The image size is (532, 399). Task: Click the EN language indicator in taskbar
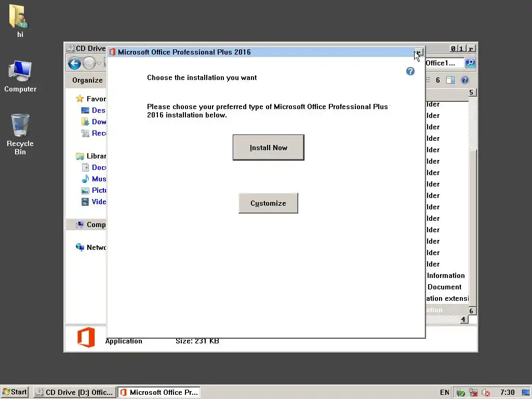click(445, 393)
